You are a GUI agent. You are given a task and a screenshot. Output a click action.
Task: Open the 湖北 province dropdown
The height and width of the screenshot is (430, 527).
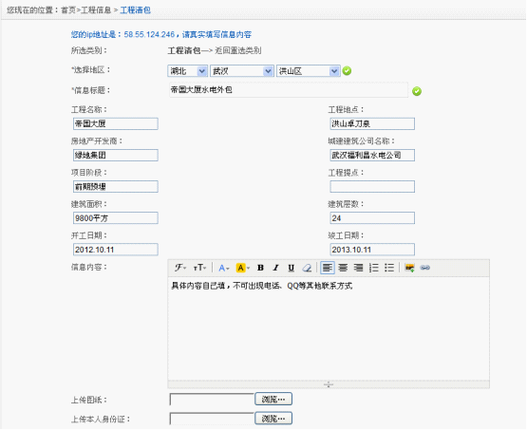[187, 71]
